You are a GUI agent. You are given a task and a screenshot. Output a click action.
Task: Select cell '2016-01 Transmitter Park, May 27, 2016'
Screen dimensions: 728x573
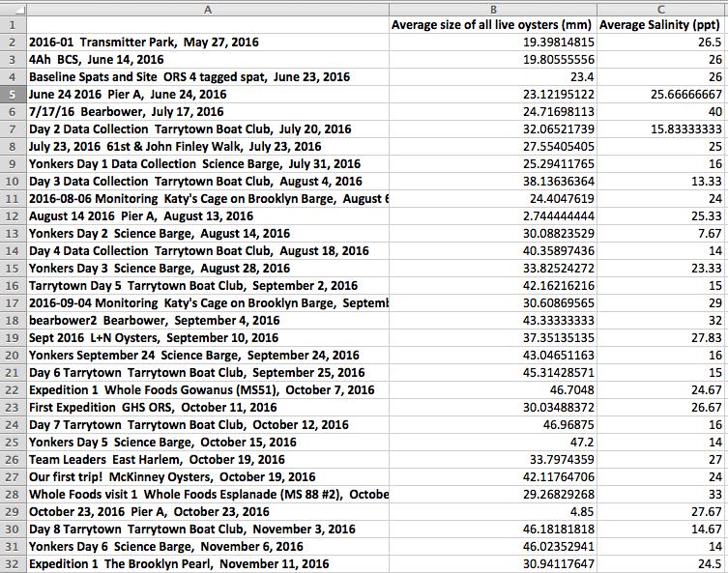(x=208, y=43)
